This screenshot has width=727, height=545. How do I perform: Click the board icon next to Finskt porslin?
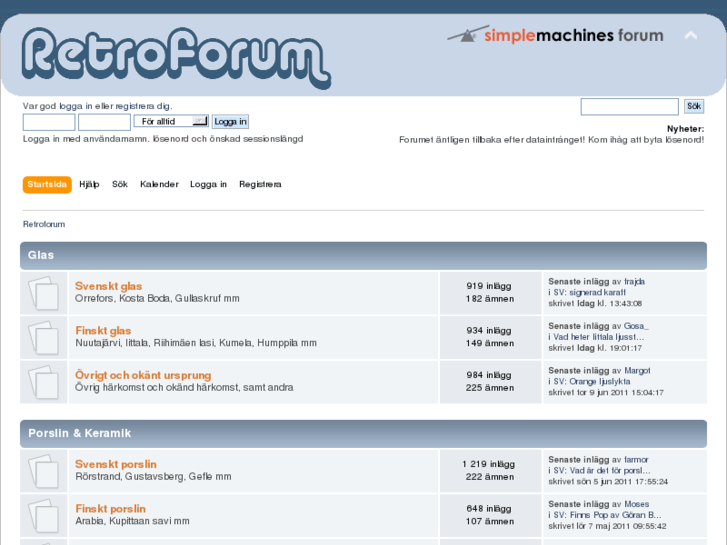tap(44, 515)
